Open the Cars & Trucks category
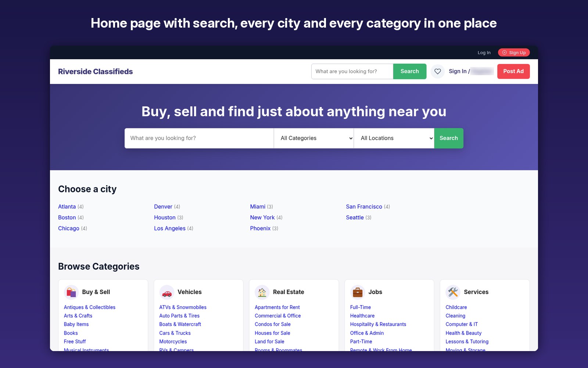The width and height of the screenshot is (588, 368). pos(175,333)
